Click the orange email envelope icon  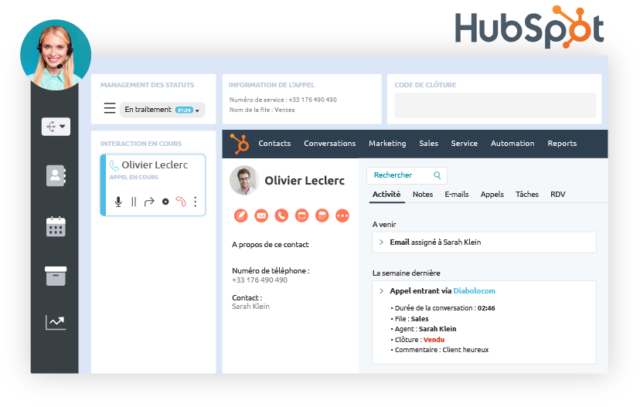point(261,216)
